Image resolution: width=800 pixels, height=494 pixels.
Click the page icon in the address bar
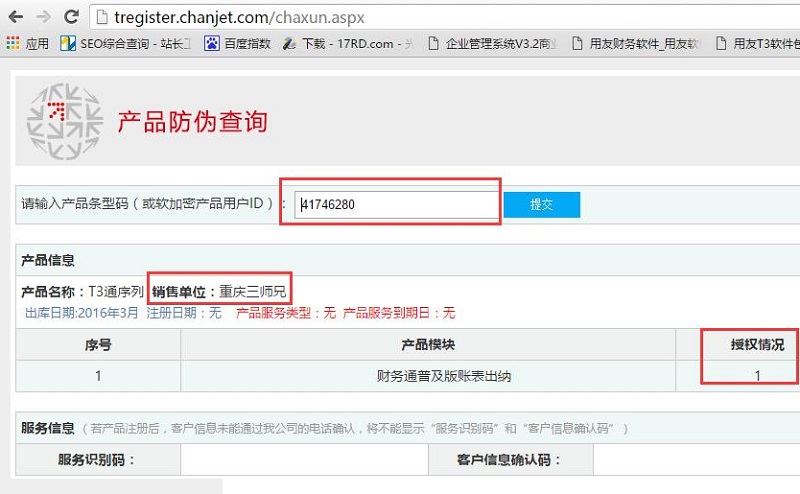coord(102,17)
